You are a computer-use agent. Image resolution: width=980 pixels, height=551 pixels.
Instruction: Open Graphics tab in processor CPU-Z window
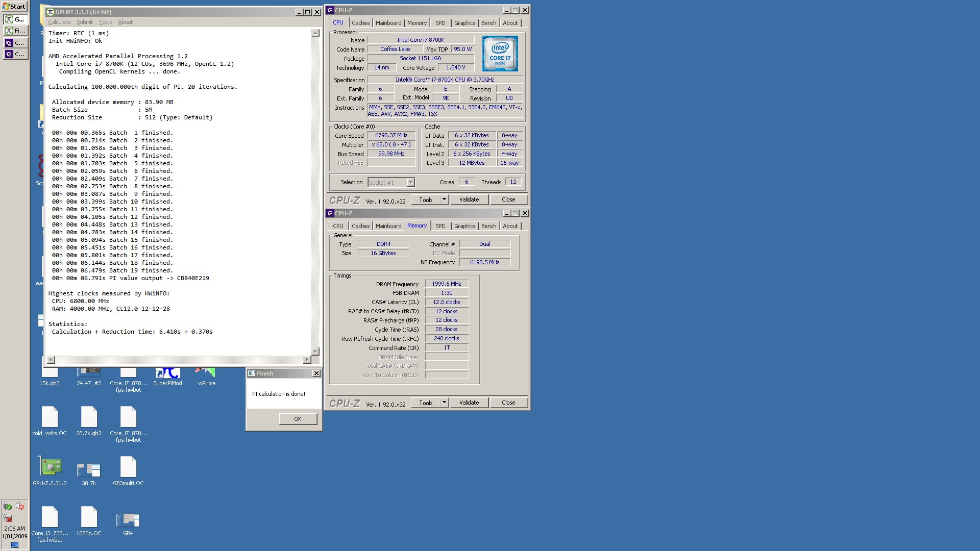pos(464,23)
